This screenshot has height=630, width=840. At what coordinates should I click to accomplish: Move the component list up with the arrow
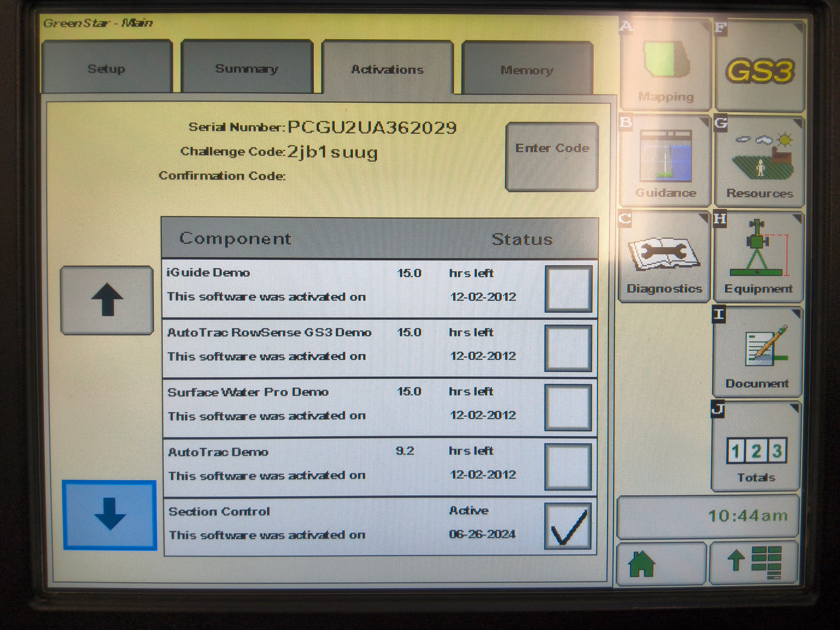(x=107, y=300)
